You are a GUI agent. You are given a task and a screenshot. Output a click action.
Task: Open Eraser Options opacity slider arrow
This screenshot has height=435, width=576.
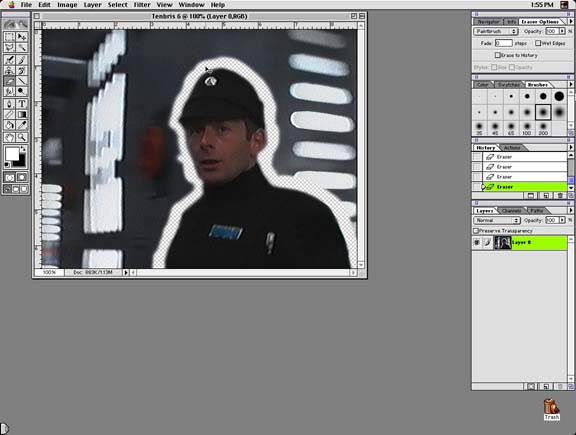point(562,31)
